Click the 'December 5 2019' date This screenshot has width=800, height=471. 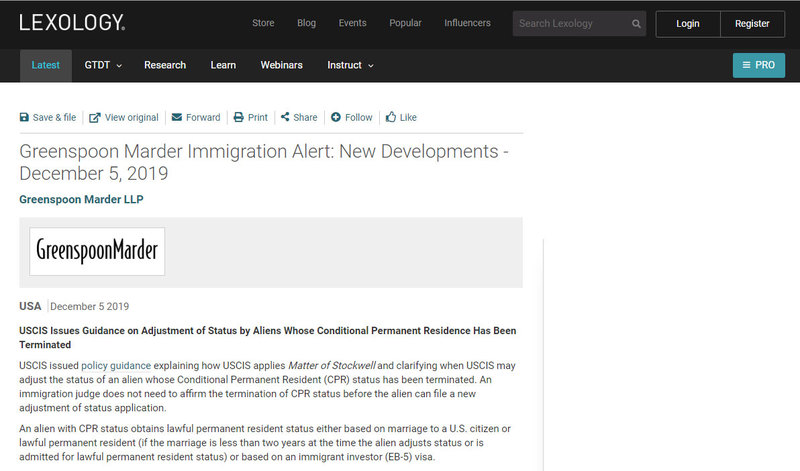pos(89,307)
